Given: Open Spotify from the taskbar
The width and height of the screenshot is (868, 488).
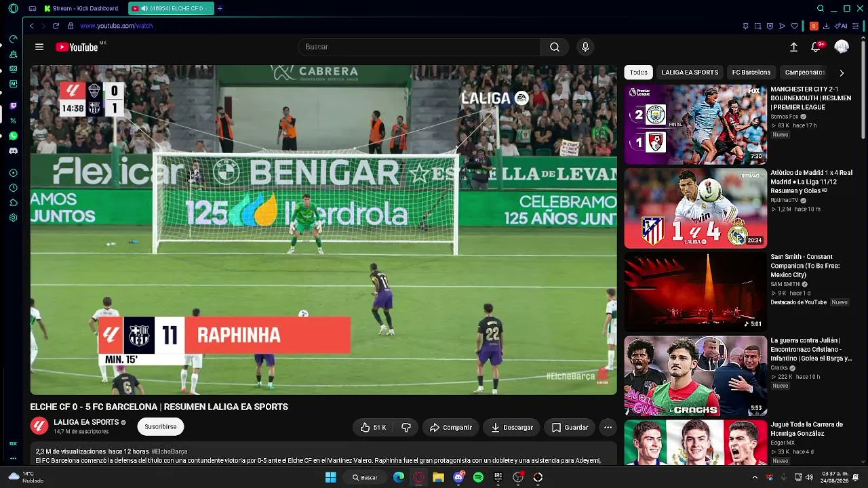Looking at the screenshot, I should (x=478, y=477).
